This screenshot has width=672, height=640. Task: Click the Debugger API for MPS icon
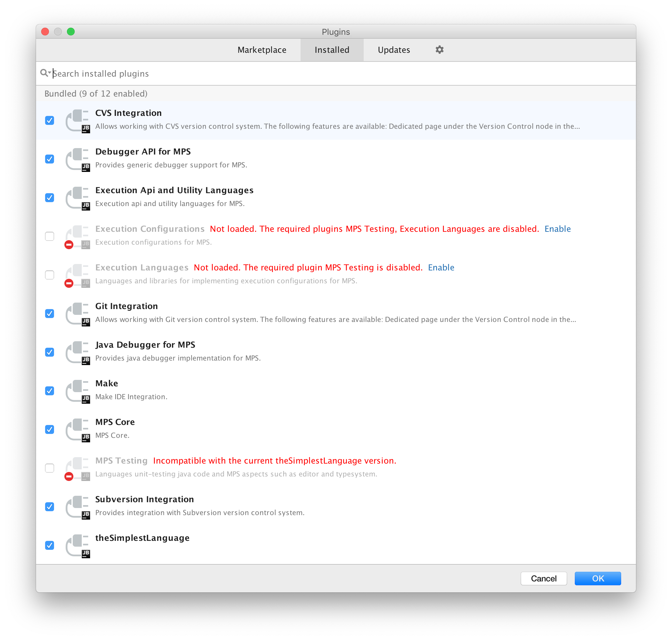point(78,158)
